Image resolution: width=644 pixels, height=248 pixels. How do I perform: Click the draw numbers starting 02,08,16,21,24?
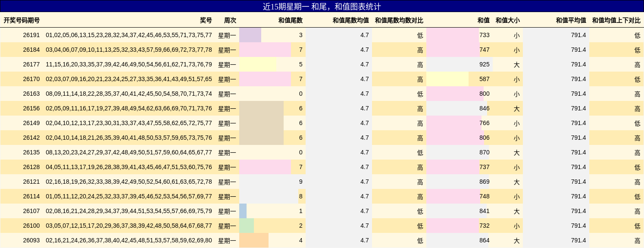(129, 211)
